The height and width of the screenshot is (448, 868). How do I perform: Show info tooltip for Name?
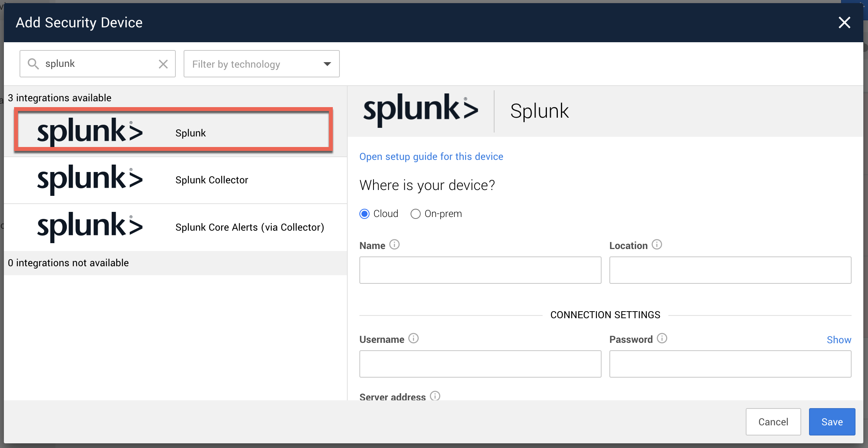point(395,245)
